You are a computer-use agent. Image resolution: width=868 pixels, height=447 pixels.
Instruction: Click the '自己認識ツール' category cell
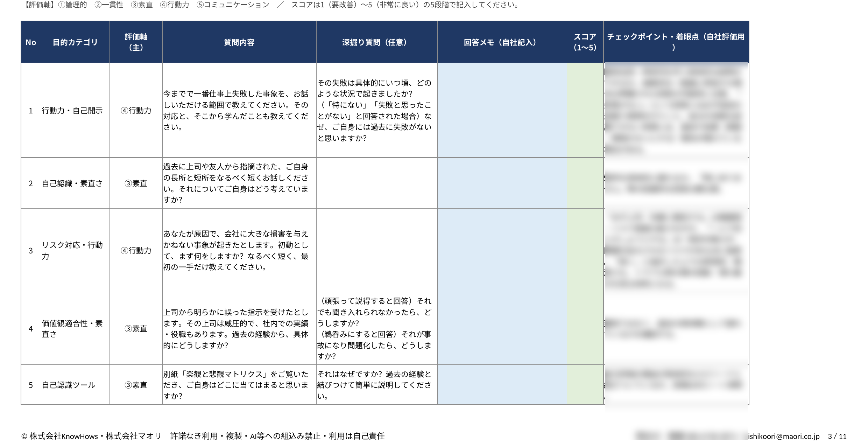click(75, 385)
